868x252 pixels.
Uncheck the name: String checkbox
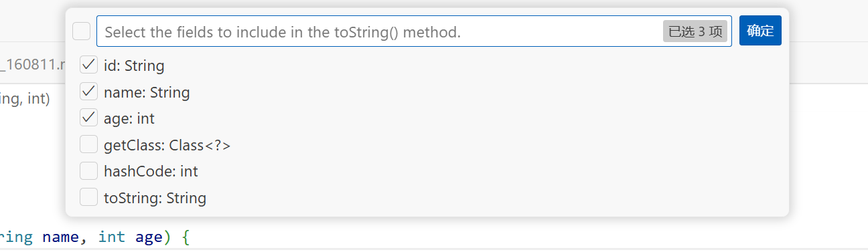click(x=88, y=92)
